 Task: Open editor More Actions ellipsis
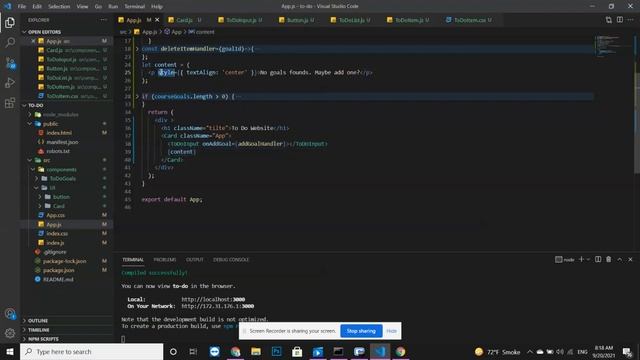[x=631, y=20]
